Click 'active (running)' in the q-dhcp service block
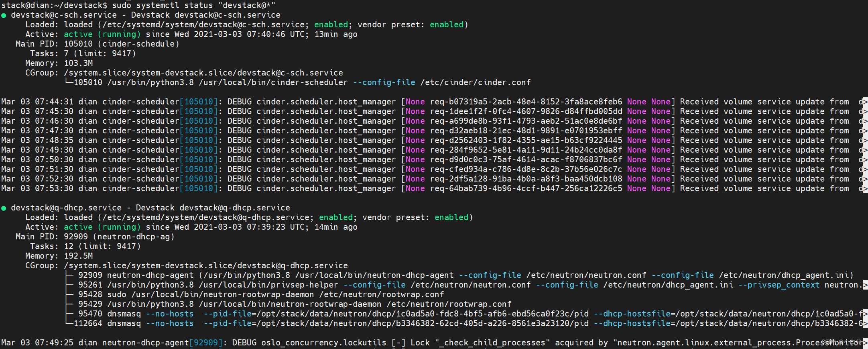 click(102, 227)
